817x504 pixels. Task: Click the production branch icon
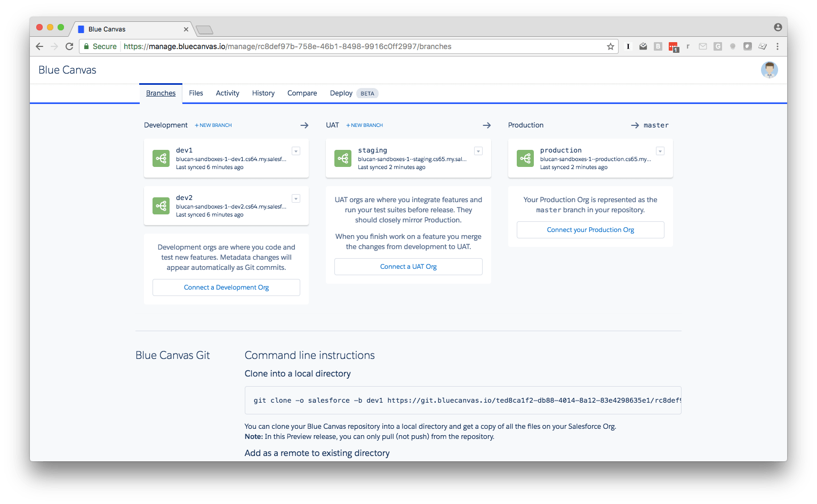525,158
